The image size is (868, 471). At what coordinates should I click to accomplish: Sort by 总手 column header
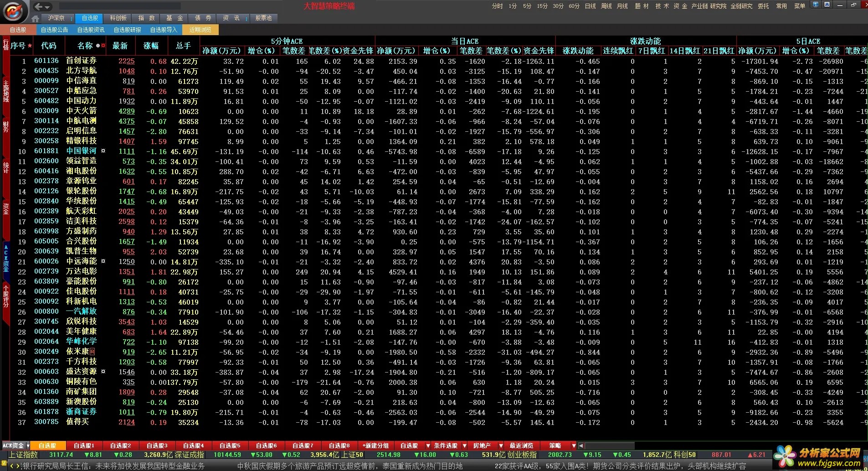click(x=183, y=46)
